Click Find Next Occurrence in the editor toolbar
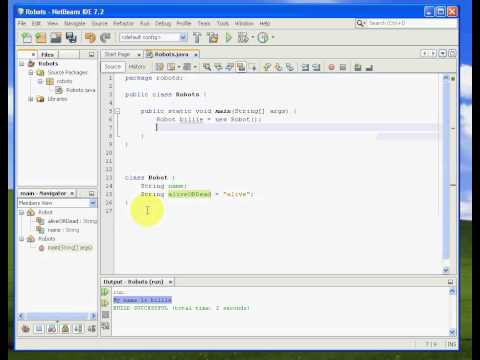 (x=230, y=67)
